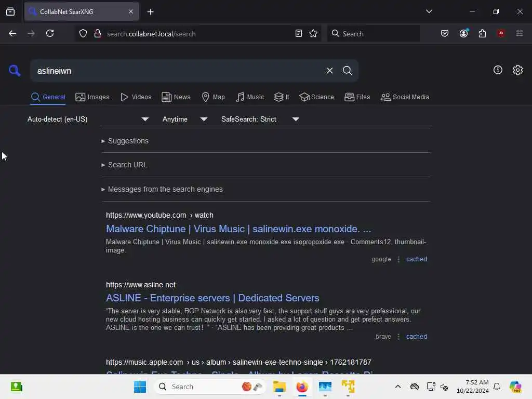The image size is (532, 399).
Task: Switch to the Music category
Action: [250, 97]
